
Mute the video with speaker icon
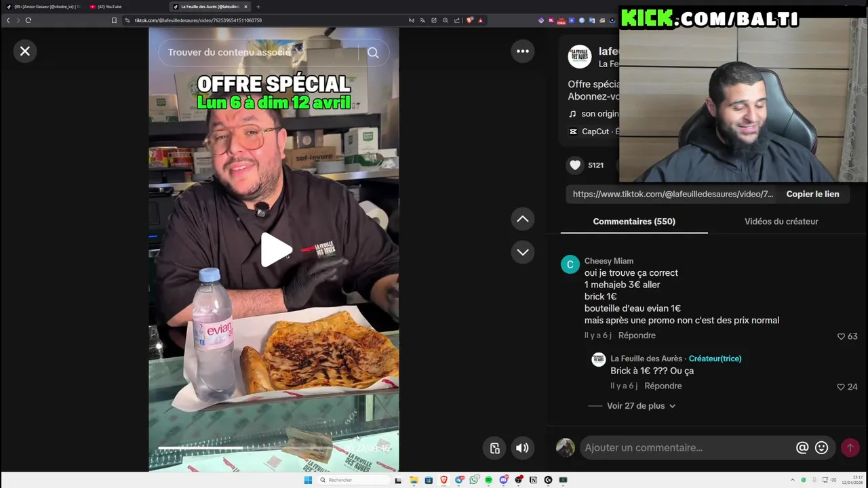[522, 447]
